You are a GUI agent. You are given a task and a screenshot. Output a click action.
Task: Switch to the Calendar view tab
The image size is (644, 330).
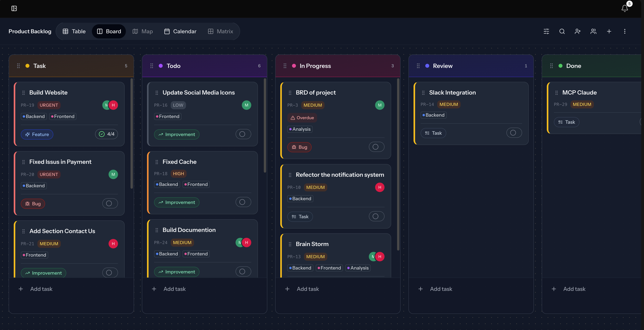click(180, 32)
